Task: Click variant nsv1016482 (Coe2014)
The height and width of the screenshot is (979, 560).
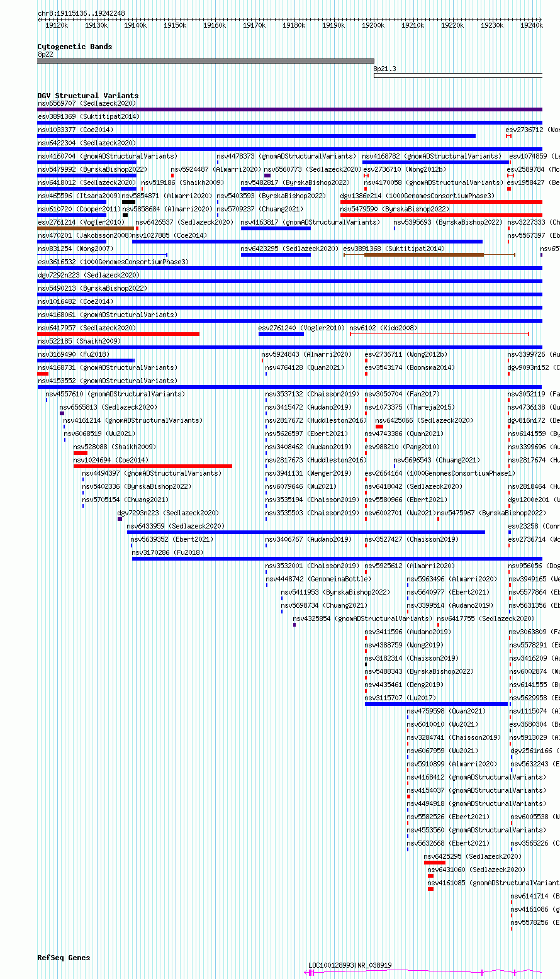Action: 76,301
